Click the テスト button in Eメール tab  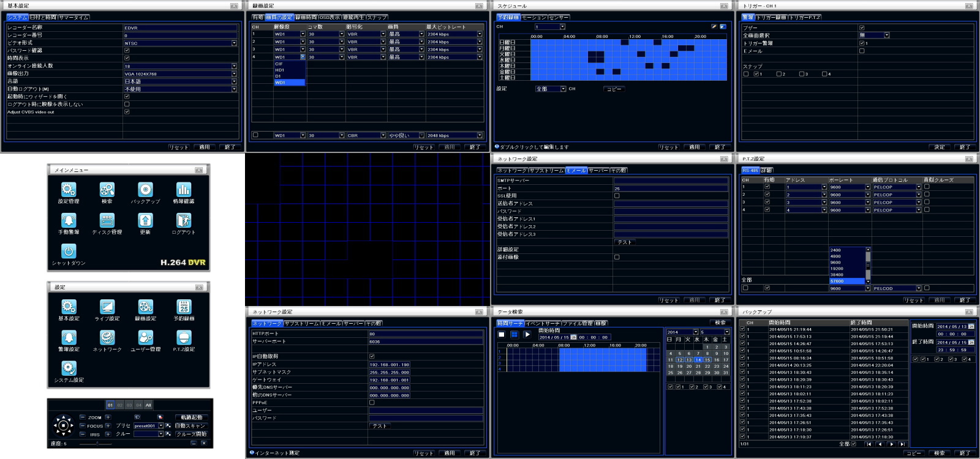(x=624, y=242)
